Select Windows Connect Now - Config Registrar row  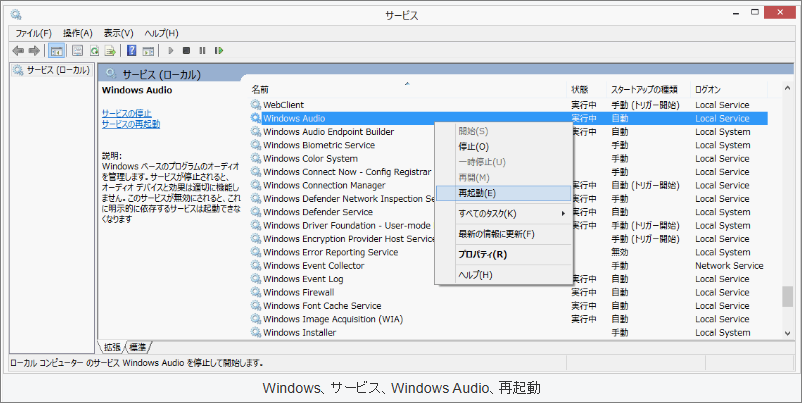[509, 172]
